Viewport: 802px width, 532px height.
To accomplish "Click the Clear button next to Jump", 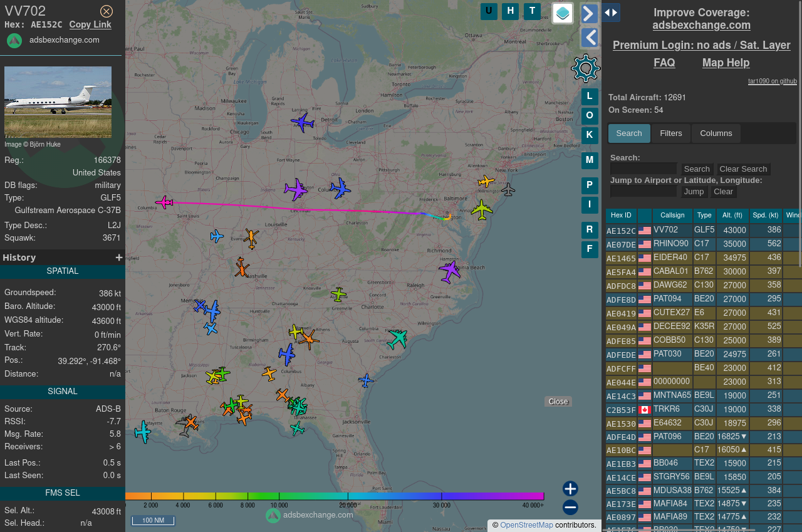I will point(723,192).
